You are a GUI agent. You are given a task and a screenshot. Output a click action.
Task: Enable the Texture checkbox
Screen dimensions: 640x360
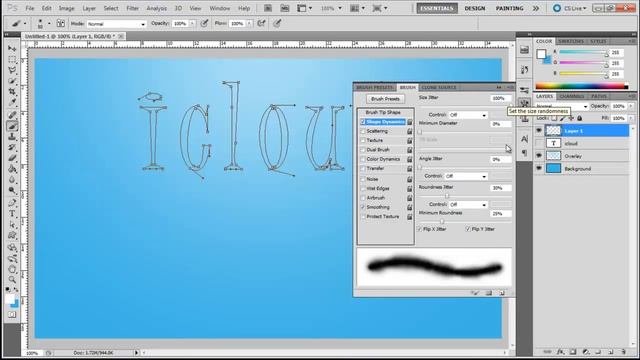[362, 140]
